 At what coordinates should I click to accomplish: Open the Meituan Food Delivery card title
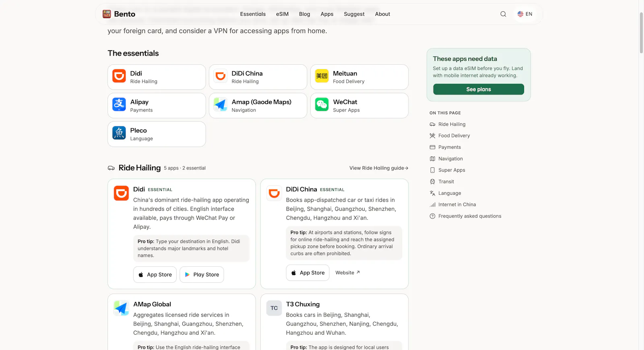[x=345, y=74]
